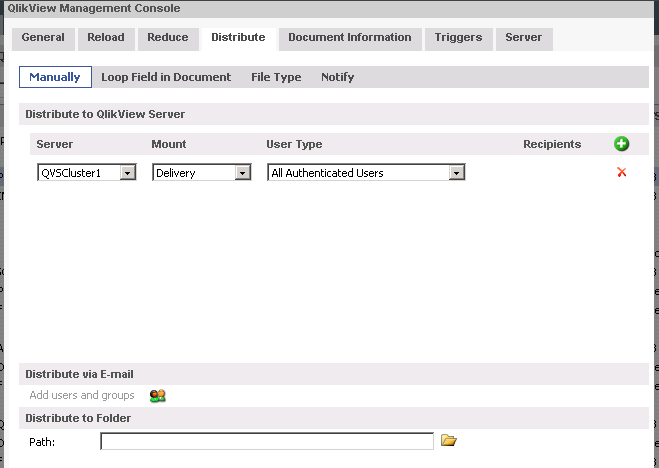Delete the QVSCluster1 distribution row
Viewport: 659px width, 468px height.
click(622, 172)
